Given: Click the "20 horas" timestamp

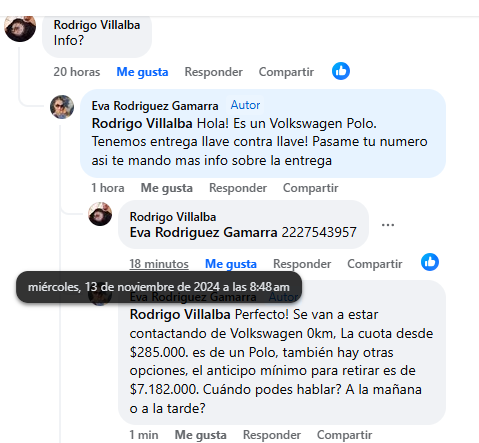Looking at the screenshot, I should tap(77, 72).
